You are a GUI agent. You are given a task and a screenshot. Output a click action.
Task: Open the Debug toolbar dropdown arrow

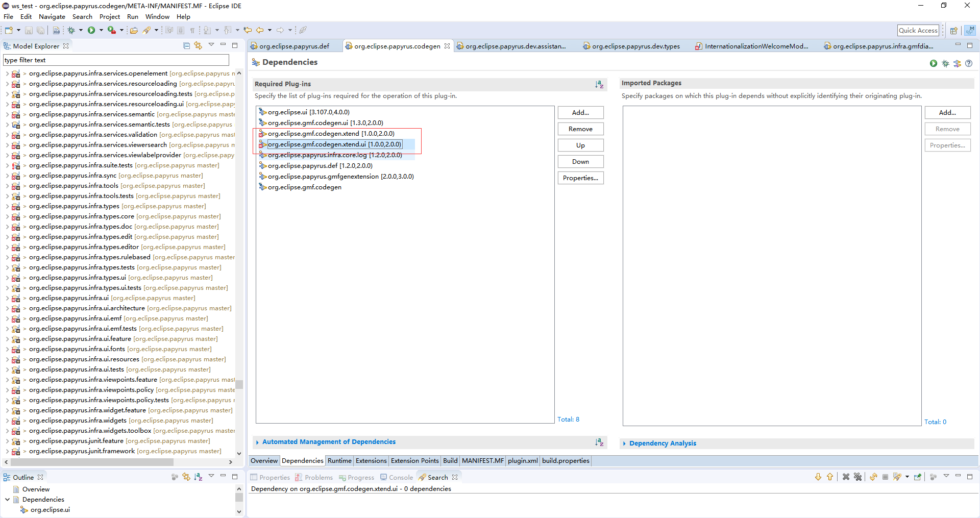(x=81, y=30)
